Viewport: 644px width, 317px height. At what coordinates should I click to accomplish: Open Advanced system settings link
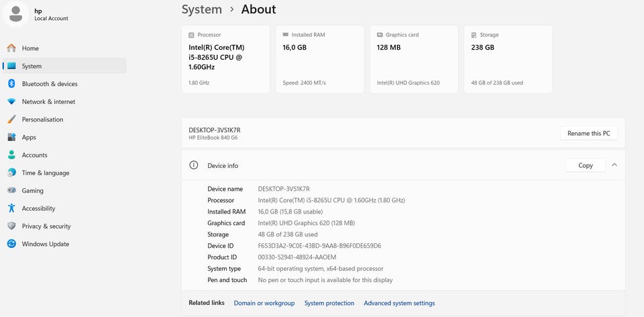(x=399, y=303)
